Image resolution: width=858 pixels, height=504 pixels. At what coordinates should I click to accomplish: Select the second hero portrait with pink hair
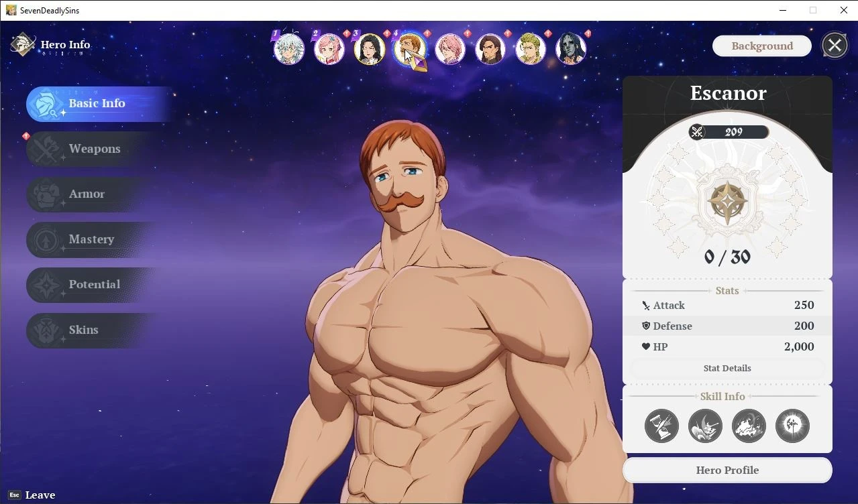click(329, 49)
